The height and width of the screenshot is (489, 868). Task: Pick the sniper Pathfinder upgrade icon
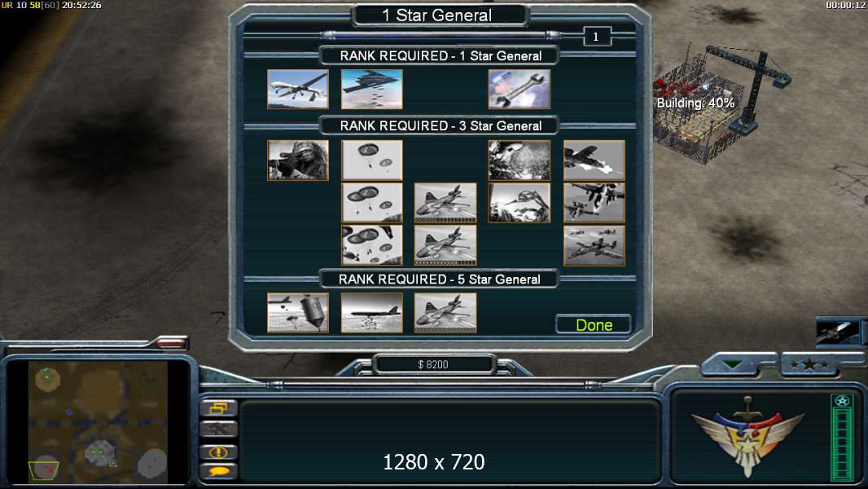(298, 161)
